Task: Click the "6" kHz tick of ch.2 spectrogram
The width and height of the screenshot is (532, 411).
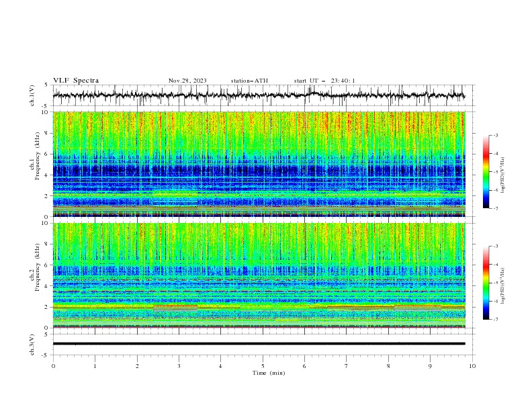Action: click(47, 265)
